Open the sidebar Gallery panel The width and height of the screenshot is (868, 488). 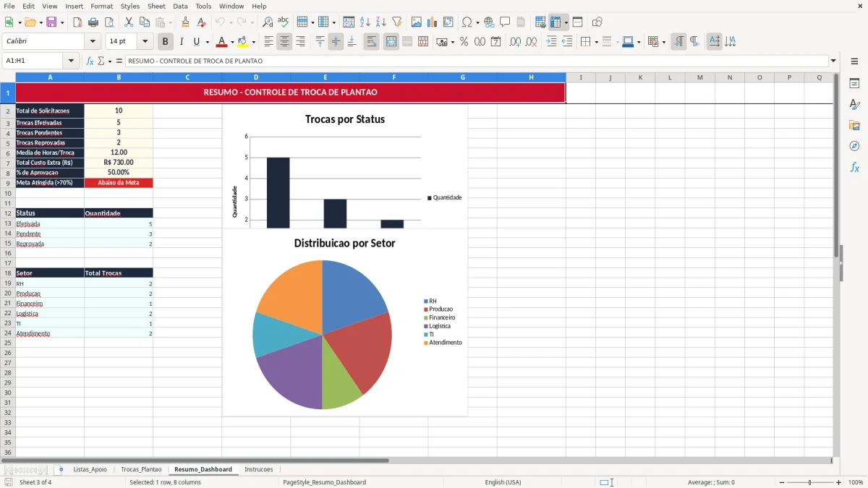click(x=854, y=125)
